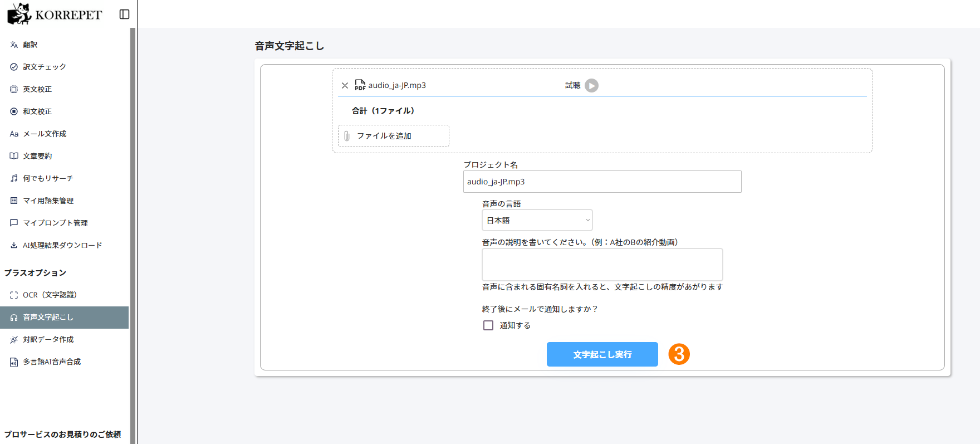Click the list icon for マイ用語集管理
This screenshot has width=980, height=444.
point(14,201)
